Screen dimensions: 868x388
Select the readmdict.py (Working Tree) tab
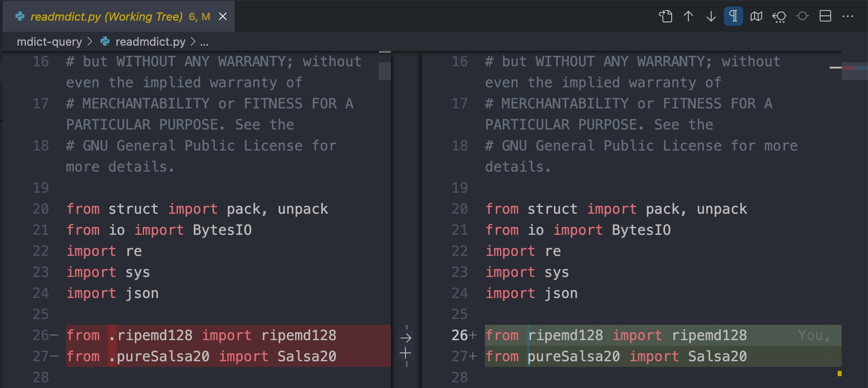click(106, 17)
